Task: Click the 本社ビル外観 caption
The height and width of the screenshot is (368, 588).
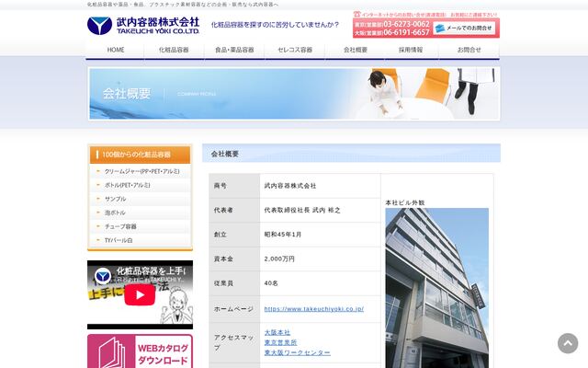Action: click(x=405, y=202)
